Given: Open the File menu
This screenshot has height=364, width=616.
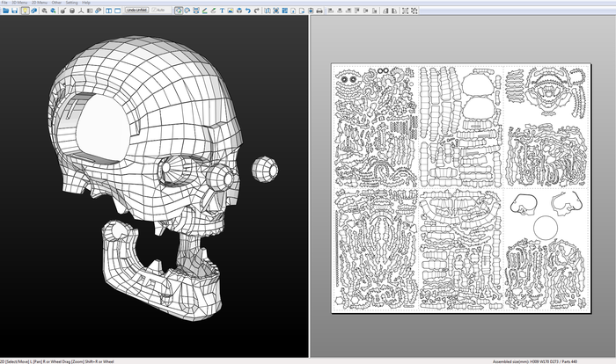Looking at the screenshot, I should click(x=4, y=3).
